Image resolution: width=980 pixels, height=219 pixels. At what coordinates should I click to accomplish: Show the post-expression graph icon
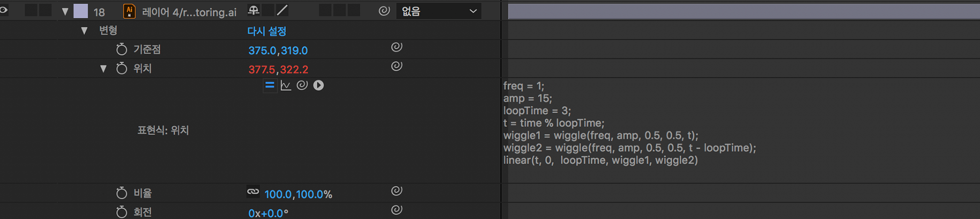coord(286,85)
